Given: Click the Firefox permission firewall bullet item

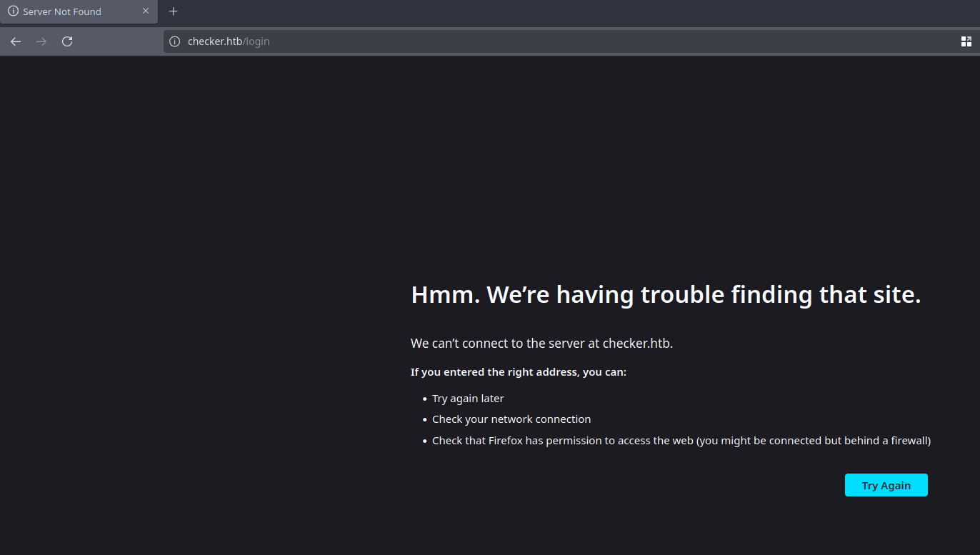Looking at the screenshot, I should pyautogui.click(x=681, y=441).
